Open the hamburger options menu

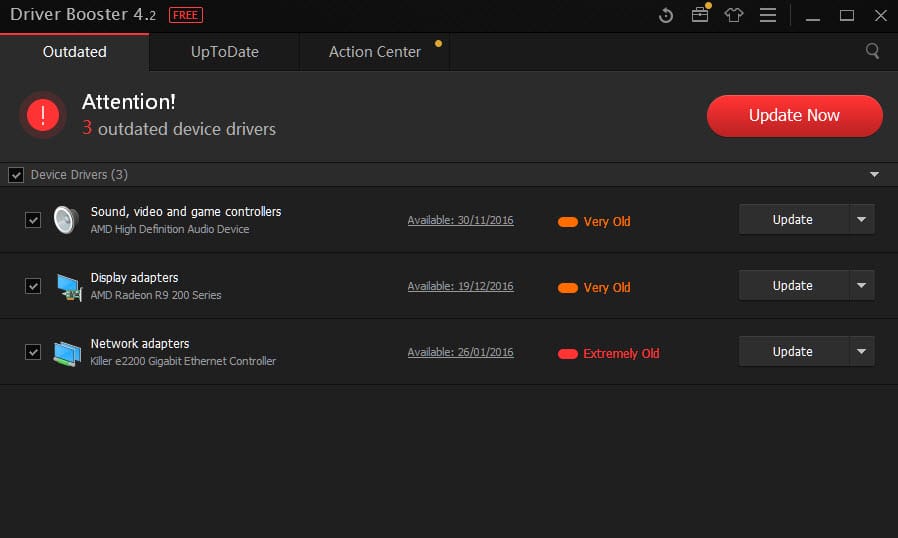point(768,16)
